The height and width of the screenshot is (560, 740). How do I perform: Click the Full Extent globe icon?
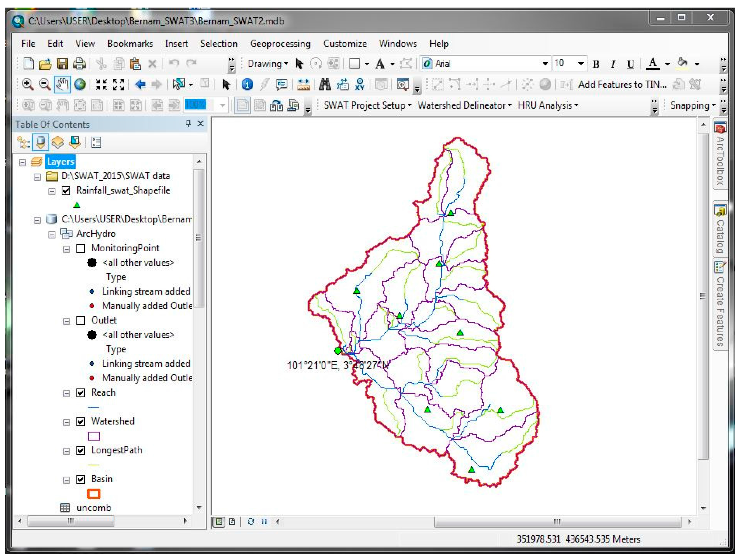(80, 85)
